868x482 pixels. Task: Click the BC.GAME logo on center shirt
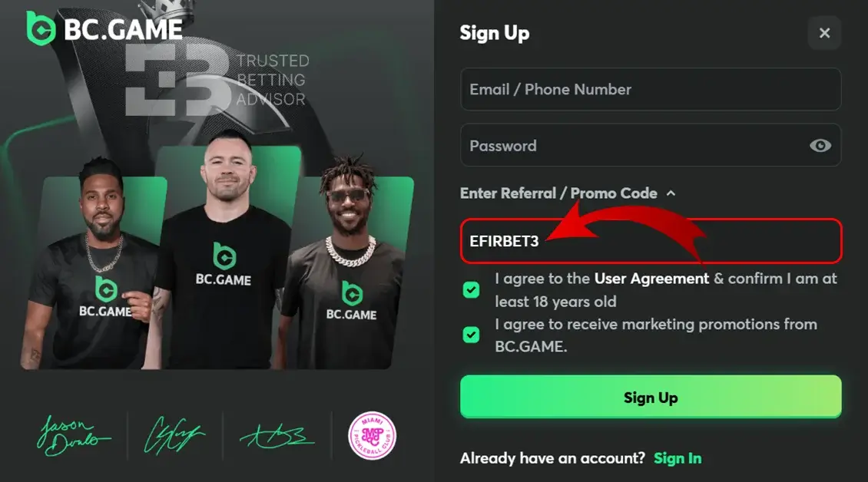click(224, 264)
